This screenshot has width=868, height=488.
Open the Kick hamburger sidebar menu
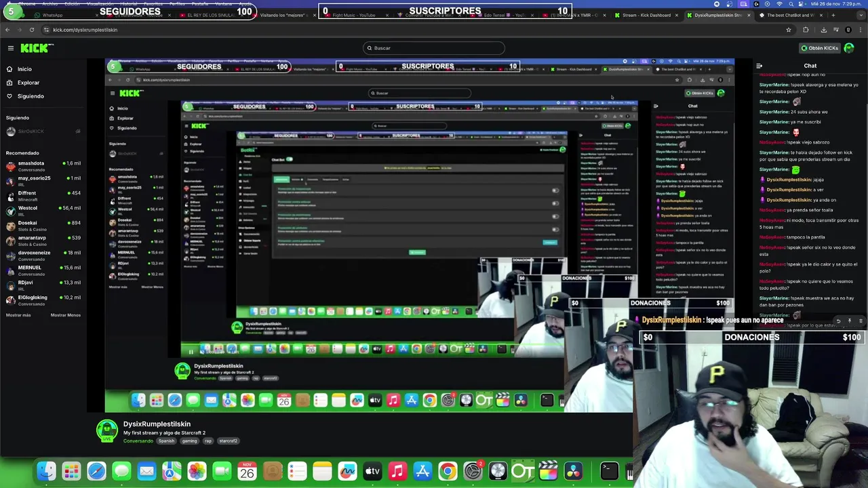11,48
